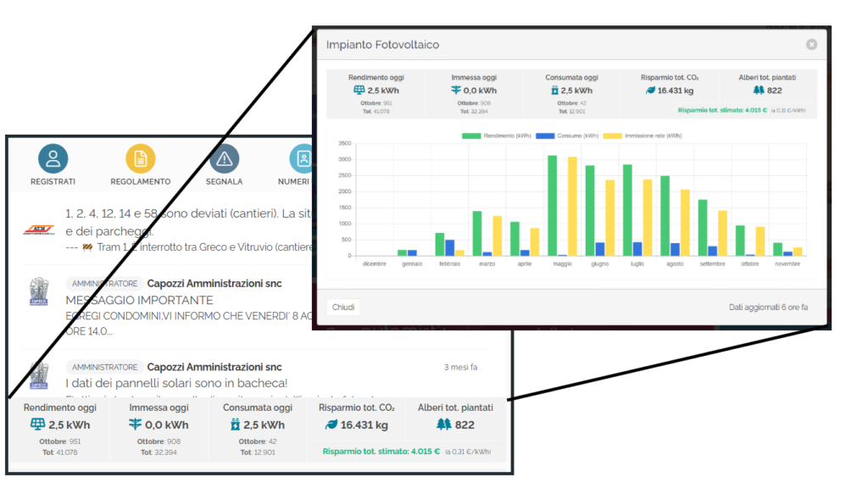
Task: Click the solar panel icon in the dialog
Action: tap(359, 90)
